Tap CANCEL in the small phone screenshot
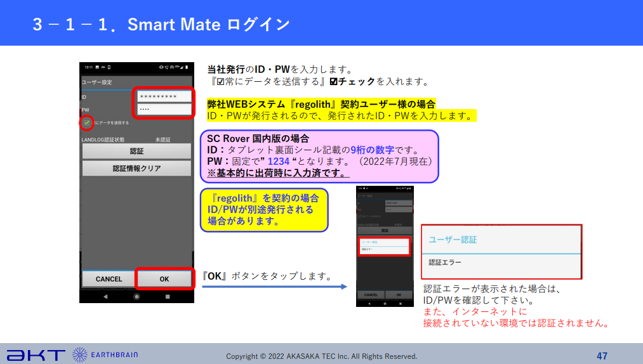Viewport: 643px width, 364px height. pos(371,295)
